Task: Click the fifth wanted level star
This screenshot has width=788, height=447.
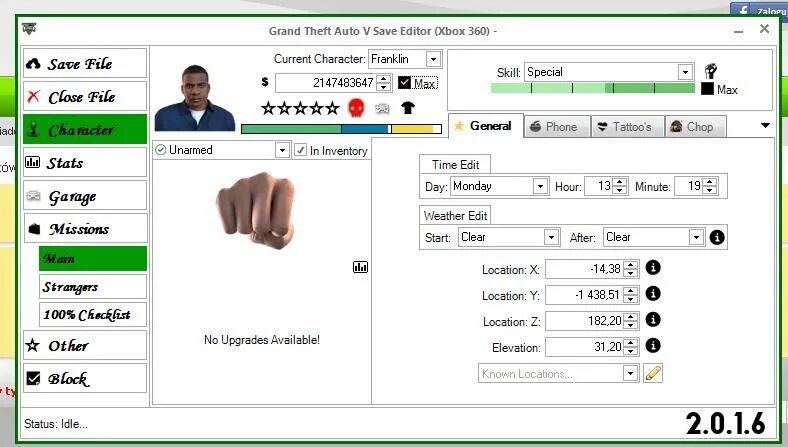Action: (332, 108)
